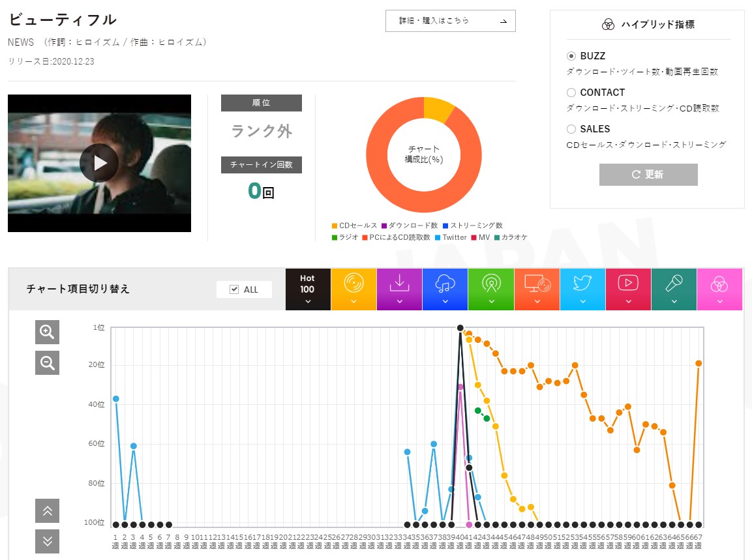Expand chevron under CD sales tab
The image size is (752, 560).
pyautogui.click(x=353, y=302)
